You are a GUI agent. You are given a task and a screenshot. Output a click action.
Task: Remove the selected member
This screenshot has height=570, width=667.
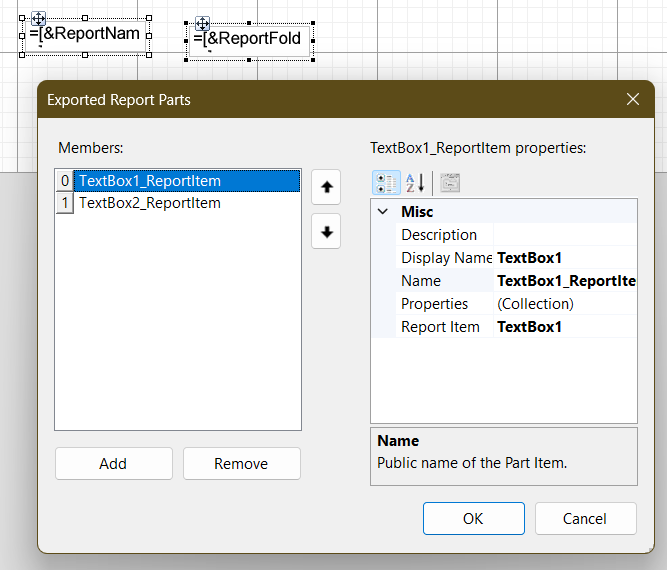pyautogui.click(x=242, y=463)
